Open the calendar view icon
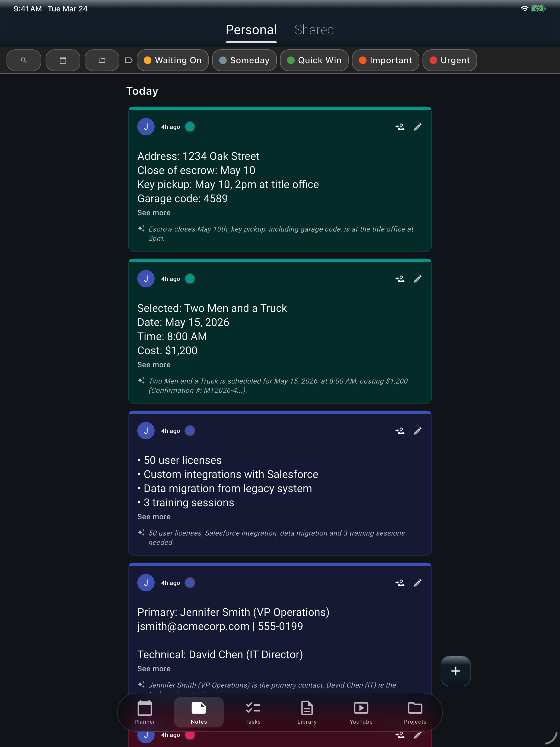Screen dimensions: 560x747 pyautogui.click(x=63, y=60)
